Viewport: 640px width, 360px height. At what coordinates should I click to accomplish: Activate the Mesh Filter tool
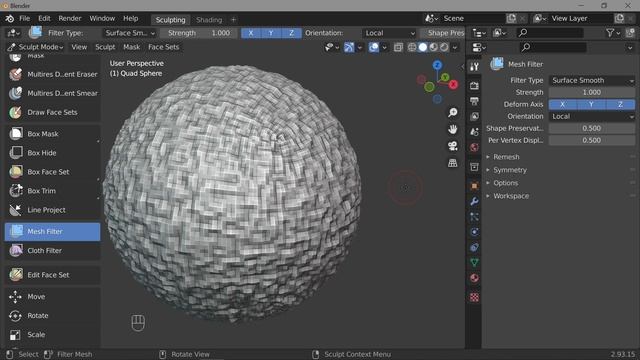(53, 231)
